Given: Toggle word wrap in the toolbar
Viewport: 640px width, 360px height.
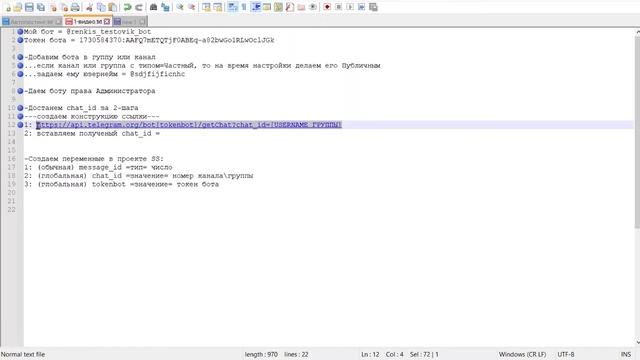Looking at the screenshot, I should 232,7.
